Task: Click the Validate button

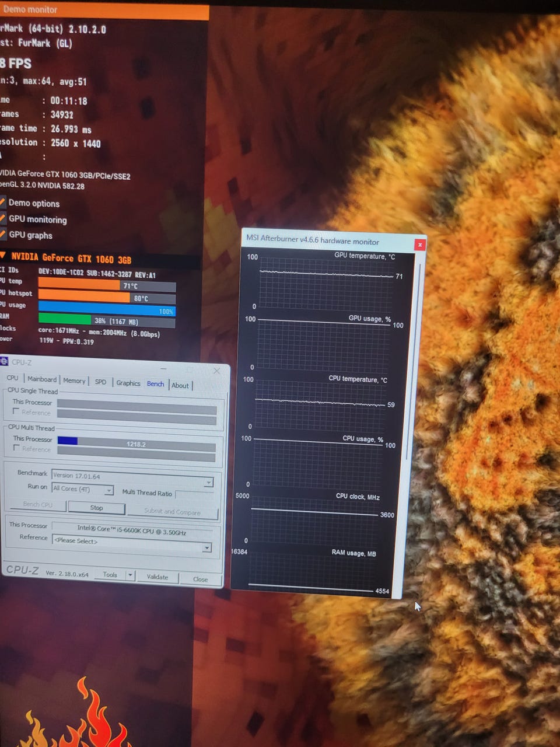Action: pos(157,577)
